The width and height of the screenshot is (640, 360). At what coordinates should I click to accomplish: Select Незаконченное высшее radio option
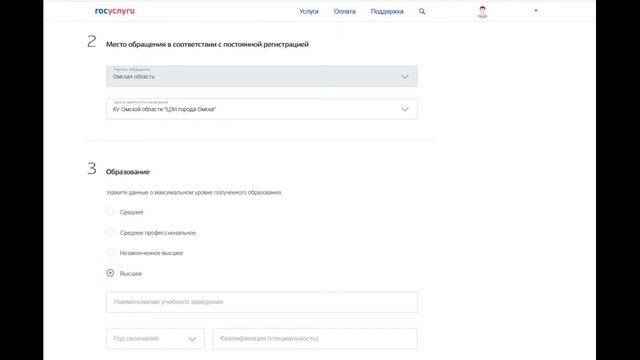pos(110,253)
